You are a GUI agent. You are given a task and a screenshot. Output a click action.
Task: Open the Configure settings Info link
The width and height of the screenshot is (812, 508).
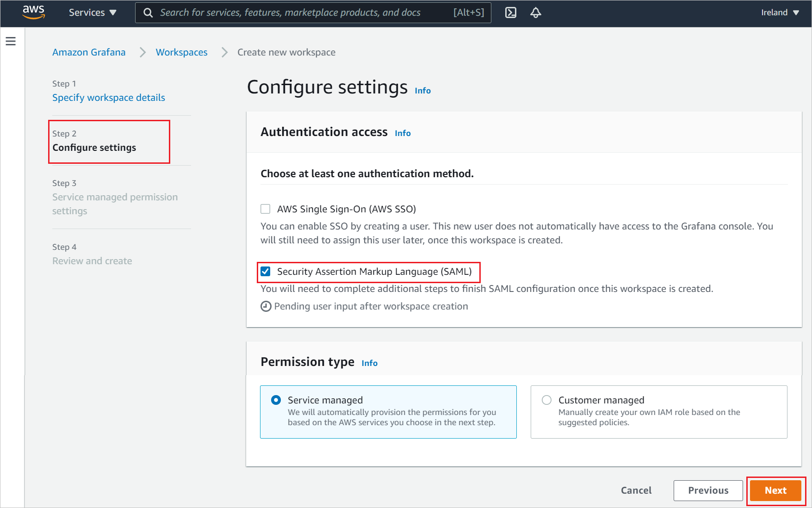(x=422, y=90)
